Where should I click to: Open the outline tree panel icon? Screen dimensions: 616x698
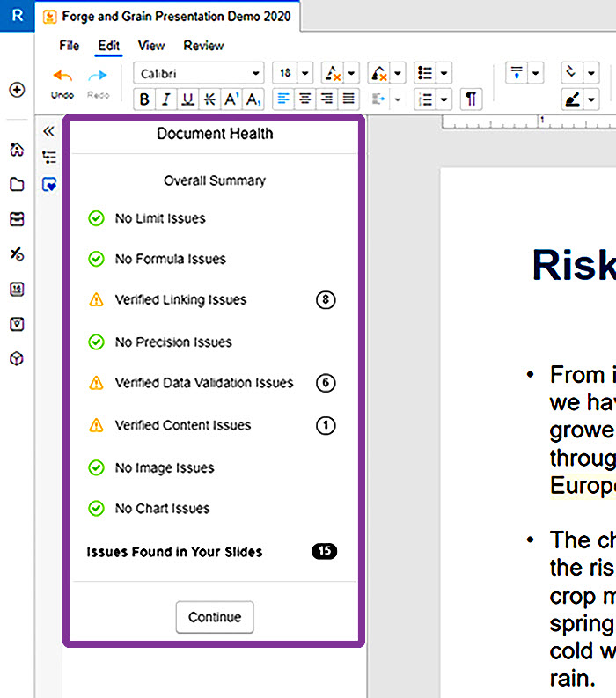coord(49,158)
